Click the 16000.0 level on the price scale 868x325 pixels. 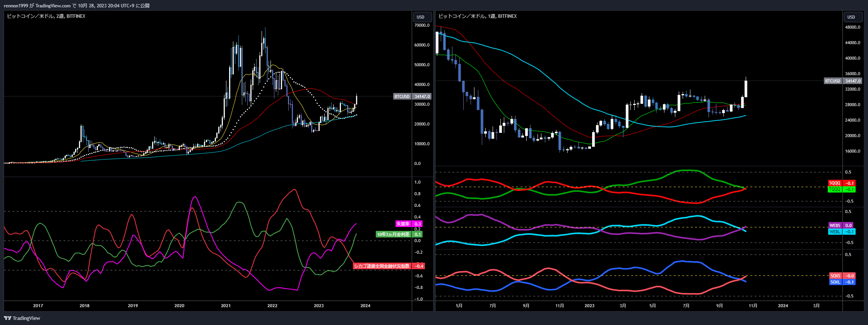point(853,151)
